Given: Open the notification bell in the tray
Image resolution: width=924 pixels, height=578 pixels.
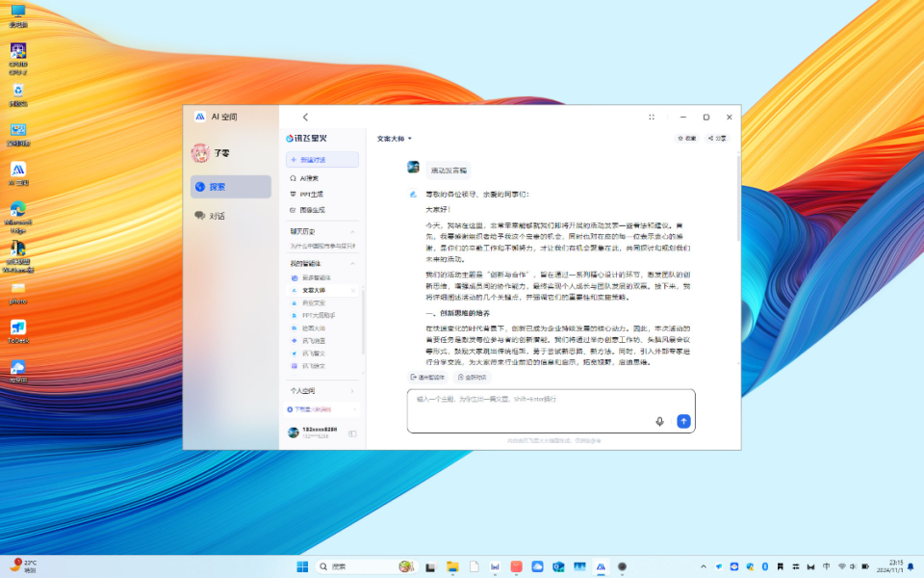Looking at the screenshot, I should [911, 566].
